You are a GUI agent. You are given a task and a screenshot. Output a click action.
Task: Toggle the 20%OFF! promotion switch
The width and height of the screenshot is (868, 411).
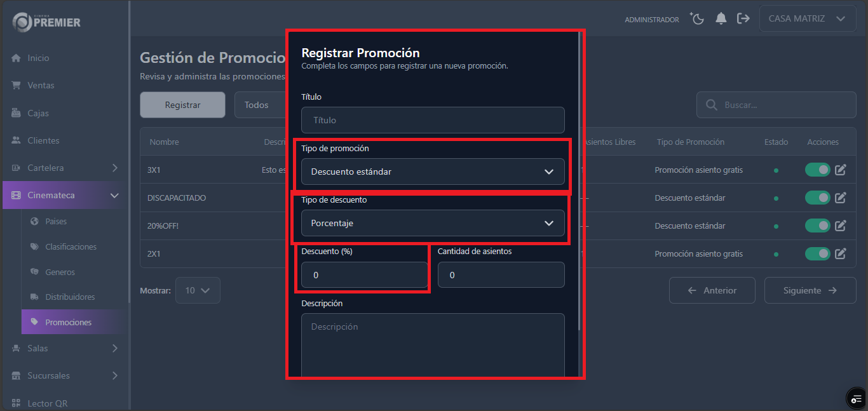[x=817, y=226]
